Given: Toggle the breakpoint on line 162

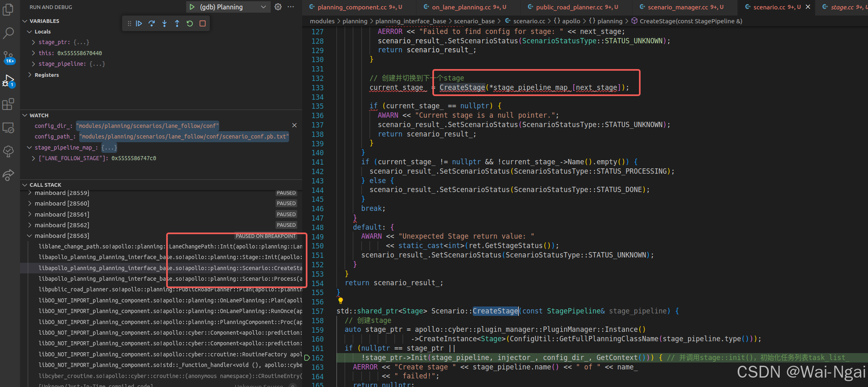Looking at the screenshot, I should (x=307, y=357).
